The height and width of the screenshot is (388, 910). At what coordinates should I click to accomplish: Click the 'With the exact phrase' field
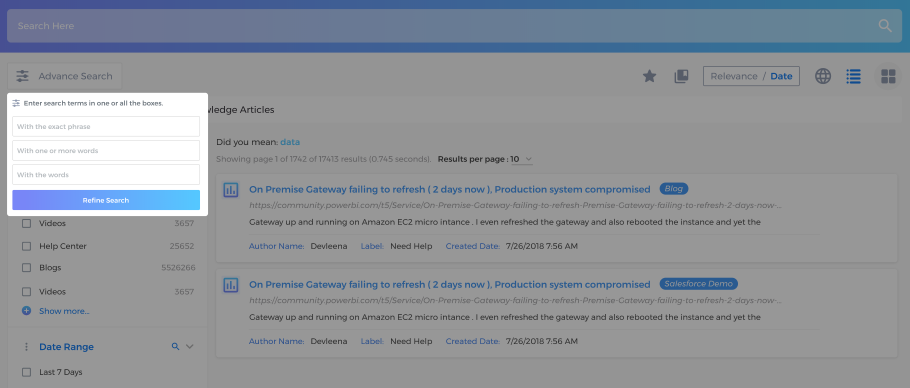tap(106, 126)
